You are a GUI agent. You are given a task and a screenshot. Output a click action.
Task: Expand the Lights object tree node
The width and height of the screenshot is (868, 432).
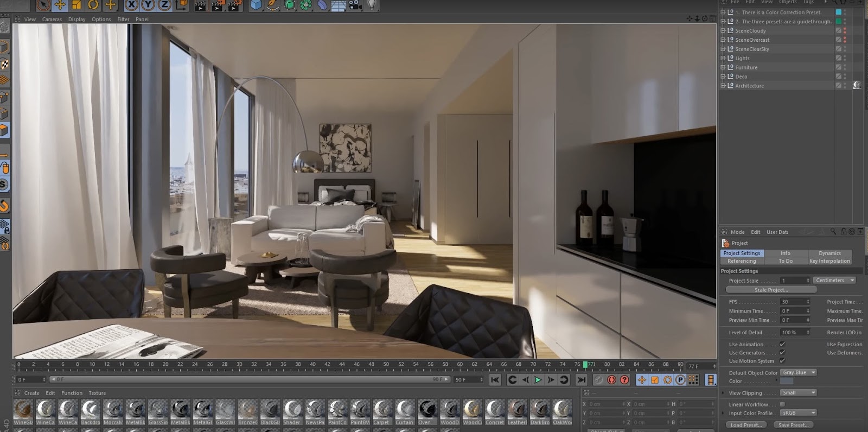723,58
